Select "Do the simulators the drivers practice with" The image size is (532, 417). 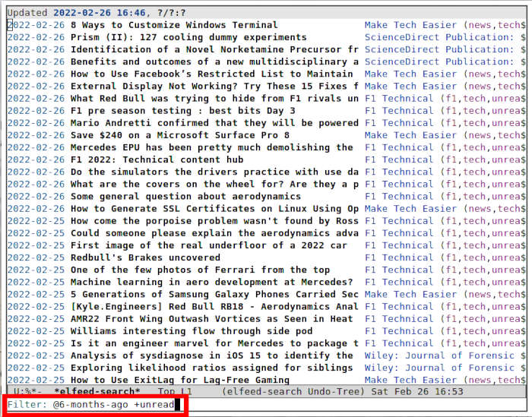[x=214, y=172]
